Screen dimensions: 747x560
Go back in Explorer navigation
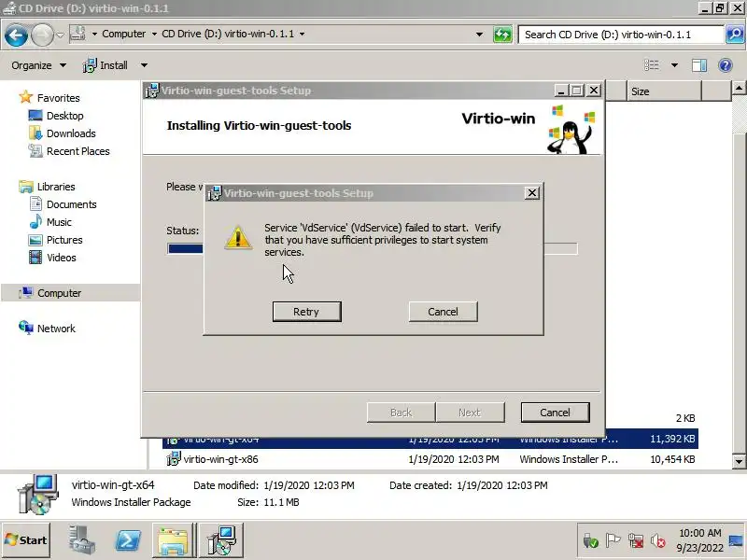coord(16,35)
